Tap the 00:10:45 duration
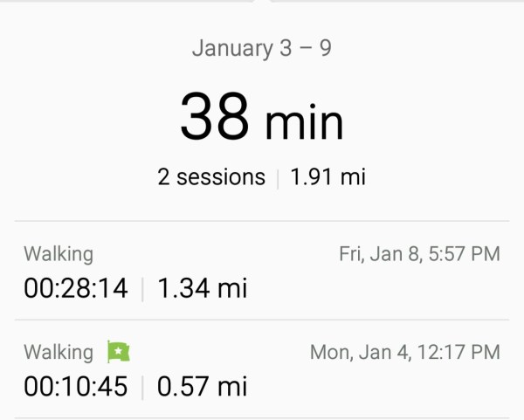This screenshot has width=524, height=420. (75, 386)
